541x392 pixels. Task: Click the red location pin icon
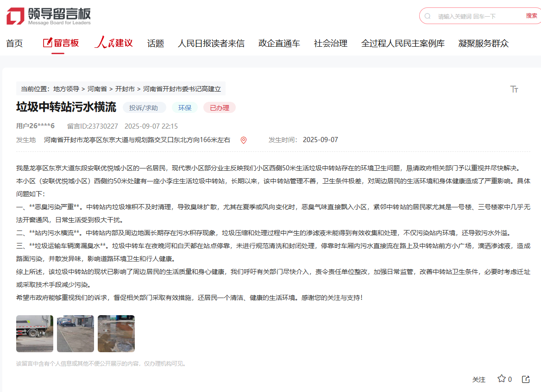coord(244,140)
